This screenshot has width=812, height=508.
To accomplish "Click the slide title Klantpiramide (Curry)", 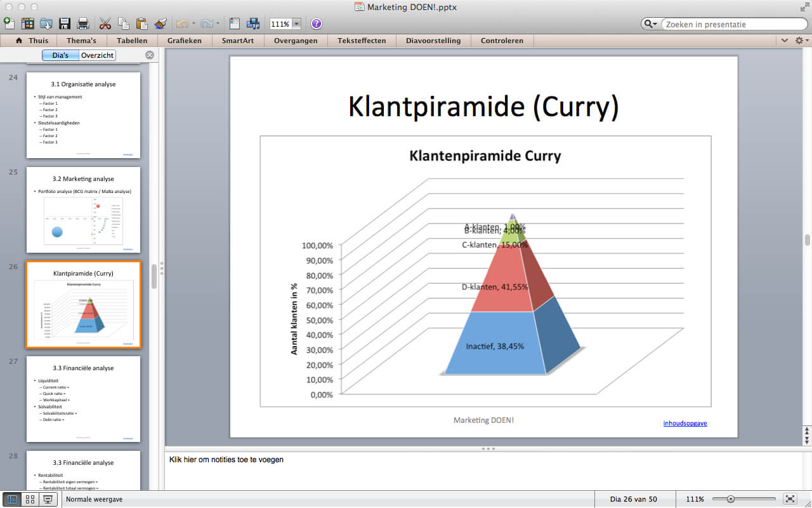I will point(483,106).
